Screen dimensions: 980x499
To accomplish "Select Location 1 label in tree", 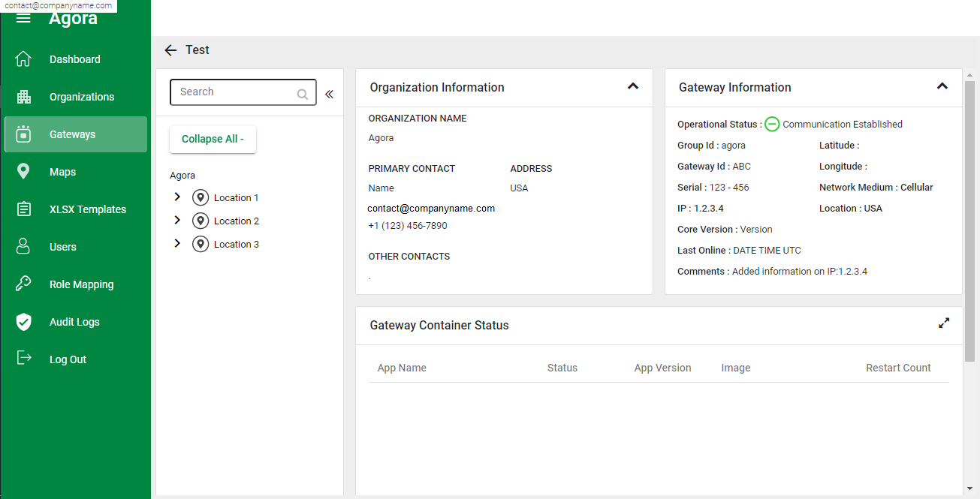I will (236, 198).
